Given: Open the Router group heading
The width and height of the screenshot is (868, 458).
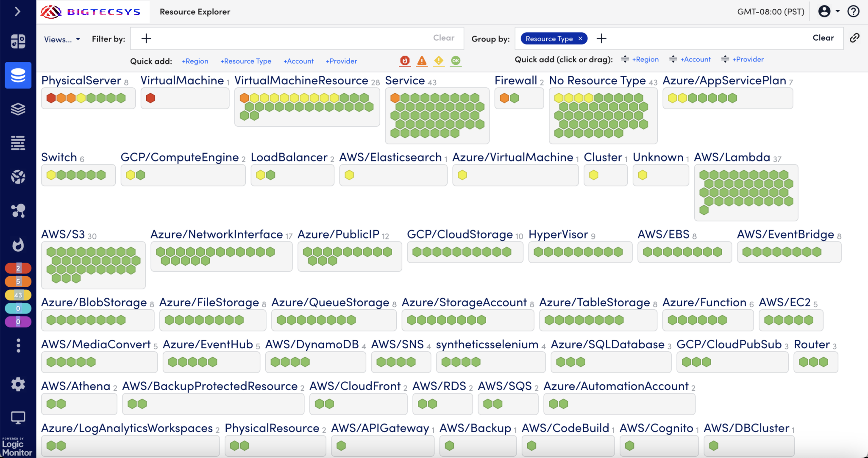Looking at the screenshot, I should click(x=812, y=344).
